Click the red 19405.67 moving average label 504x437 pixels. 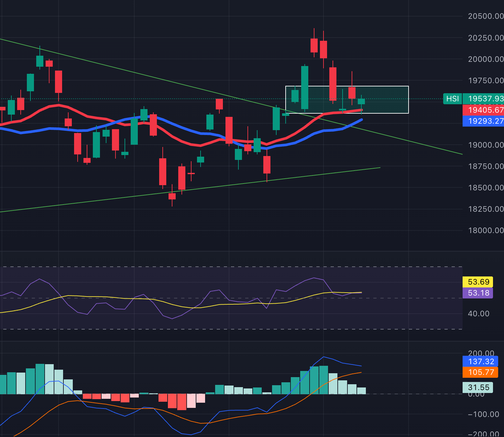[x=483, y=110]
